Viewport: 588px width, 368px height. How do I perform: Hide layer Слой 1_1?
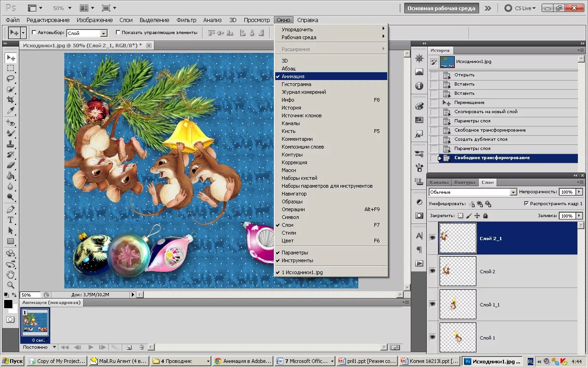point(432,304)
